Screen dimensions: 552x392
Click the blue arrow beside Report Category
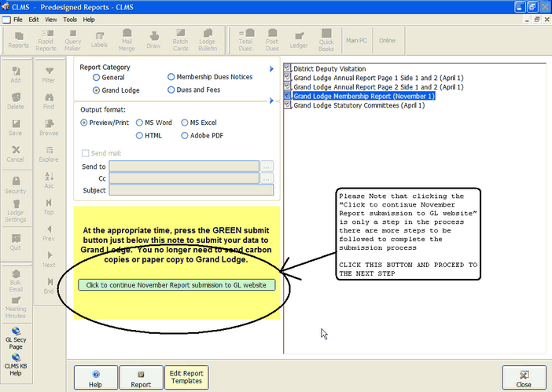(x=271, y=69)
